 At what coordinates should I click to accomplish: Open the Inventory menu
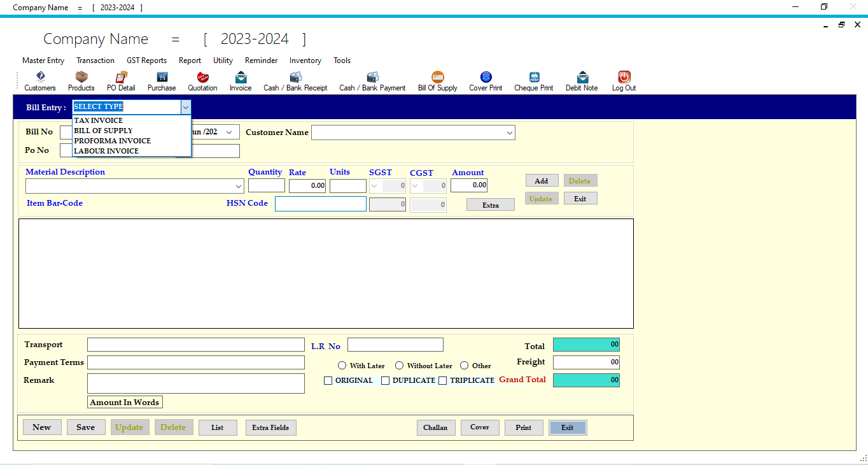point(305,61)
